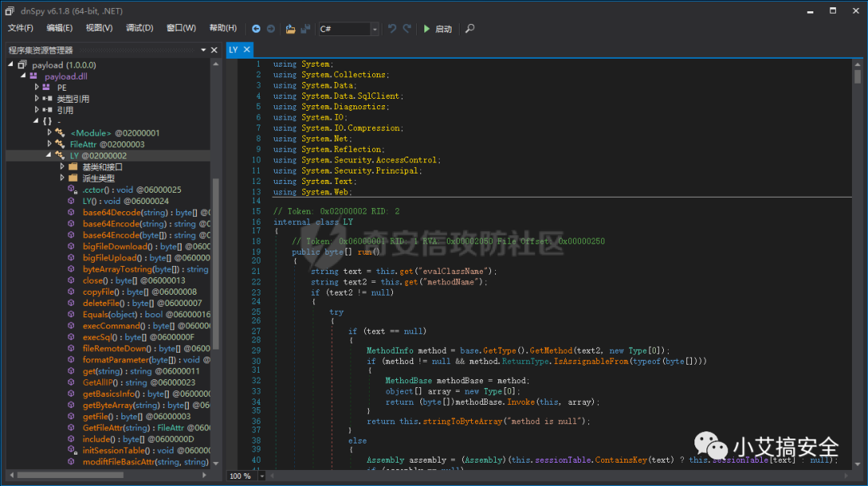Viewport: 868px width, 486px height.
Task: Select byteArrayTostring method
Action: click(145, 270)
